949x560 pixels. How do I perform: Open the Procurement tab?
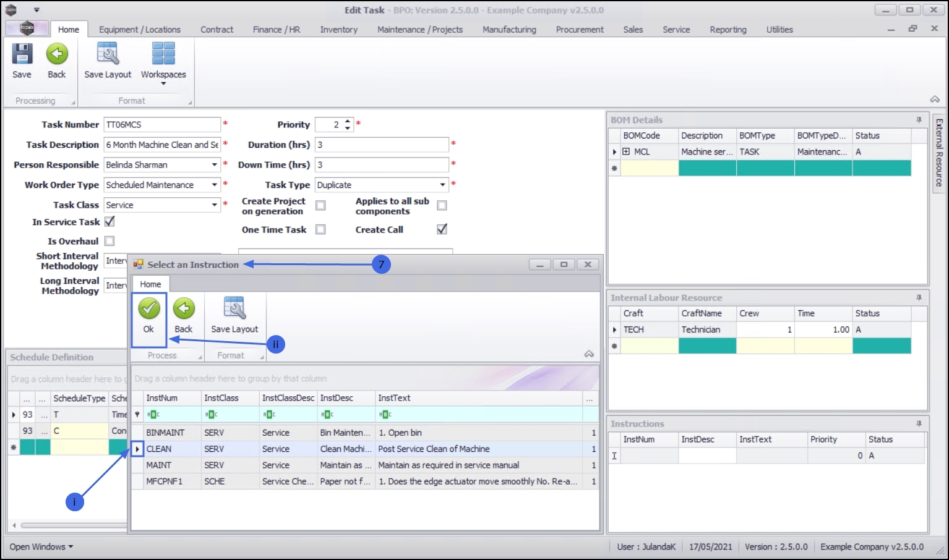point(580,30)
